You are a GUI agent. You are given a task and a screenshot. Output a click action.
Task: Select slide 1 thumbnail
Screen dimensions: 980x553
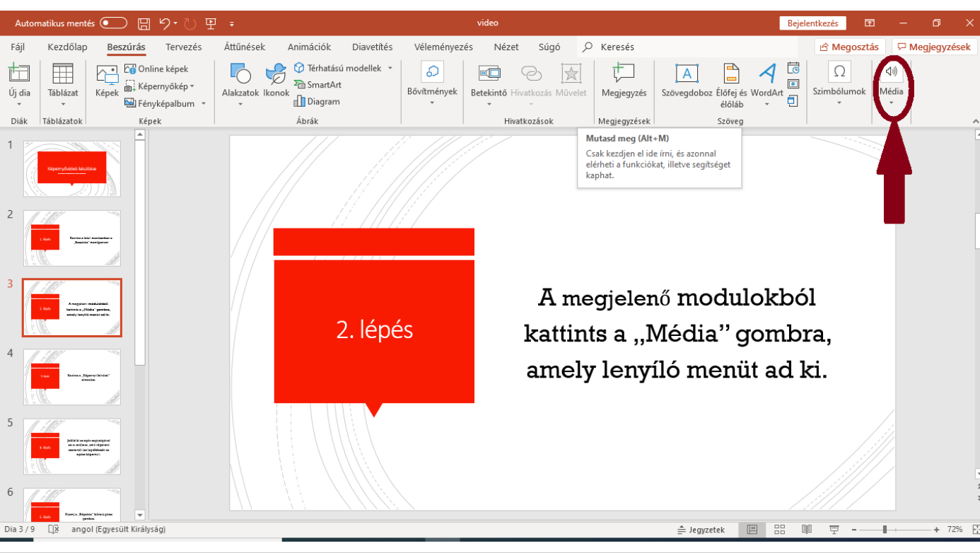tap(72, 168)
